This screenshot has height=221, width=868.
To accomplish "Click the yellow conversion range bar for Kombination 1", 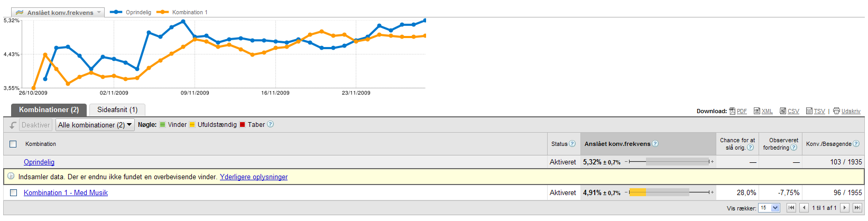I will 638,192.
